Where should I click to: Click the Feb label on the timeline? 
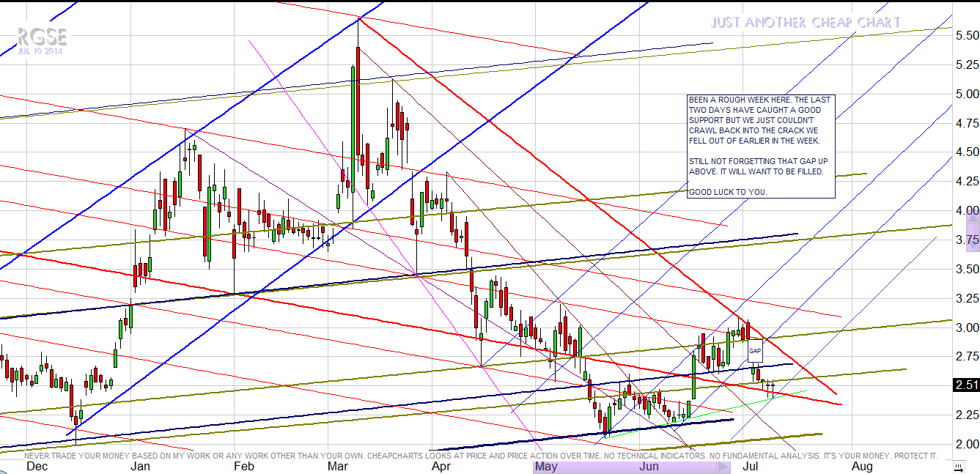pyautogui.click(x=243, y=466)
